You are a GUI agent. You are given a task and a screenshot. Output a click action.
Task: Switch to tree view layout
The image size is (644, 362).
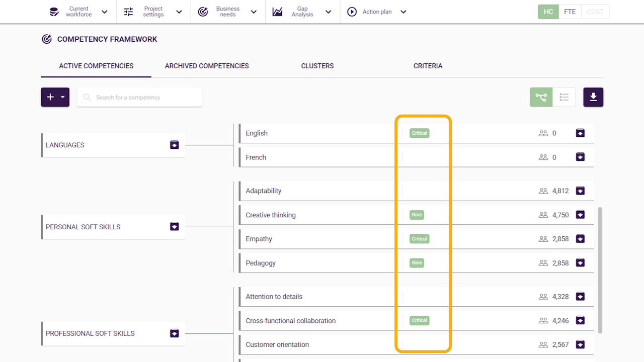[x=541, y=97]
